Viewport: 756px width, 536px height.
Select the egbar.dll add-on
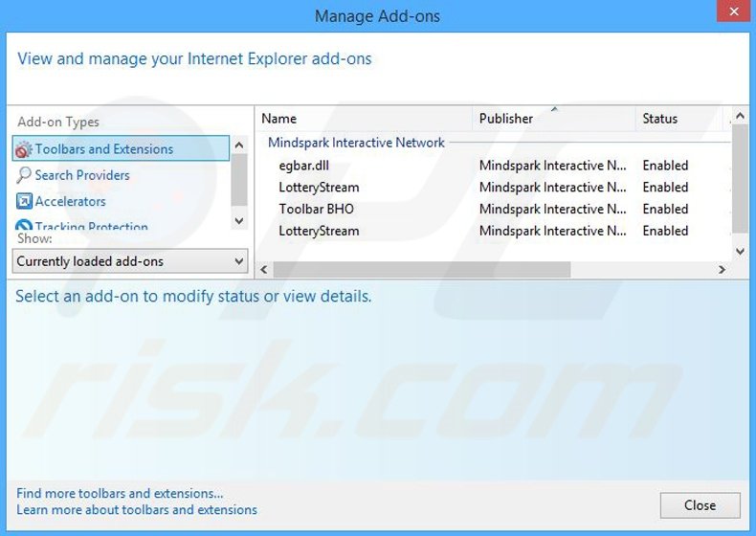click(x=303, y=166)
